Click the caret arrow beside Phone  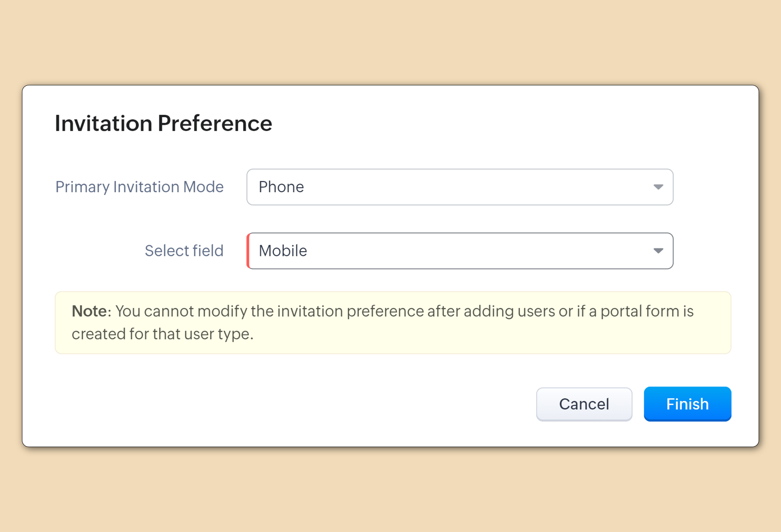[658, 187]
